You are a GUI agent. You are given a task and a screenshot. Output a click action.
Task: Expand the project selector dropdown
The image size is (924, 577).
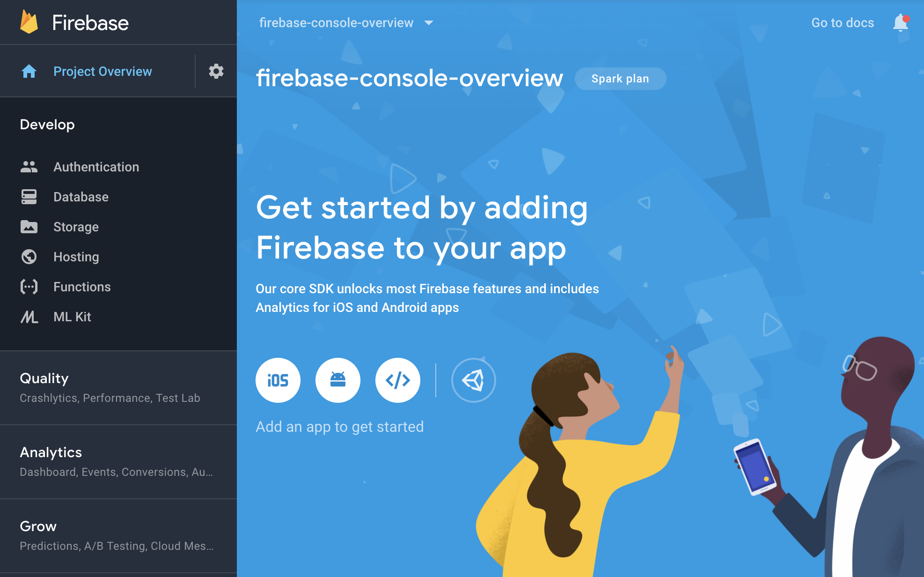point(431,22)
